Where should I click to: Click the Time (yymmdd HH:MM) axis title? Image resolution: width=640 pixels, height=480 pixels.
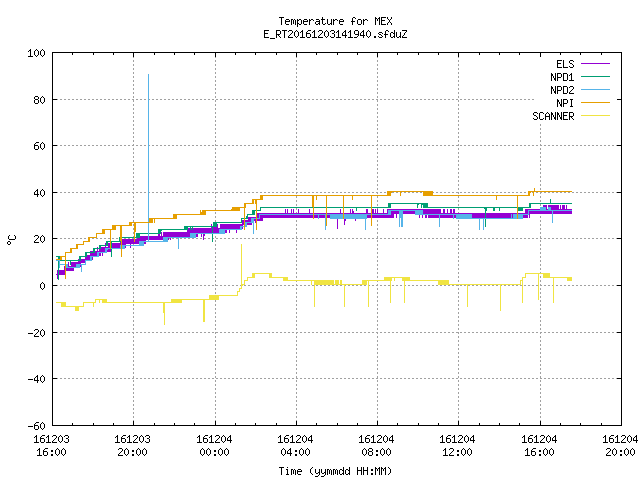(x=335, y=471)
